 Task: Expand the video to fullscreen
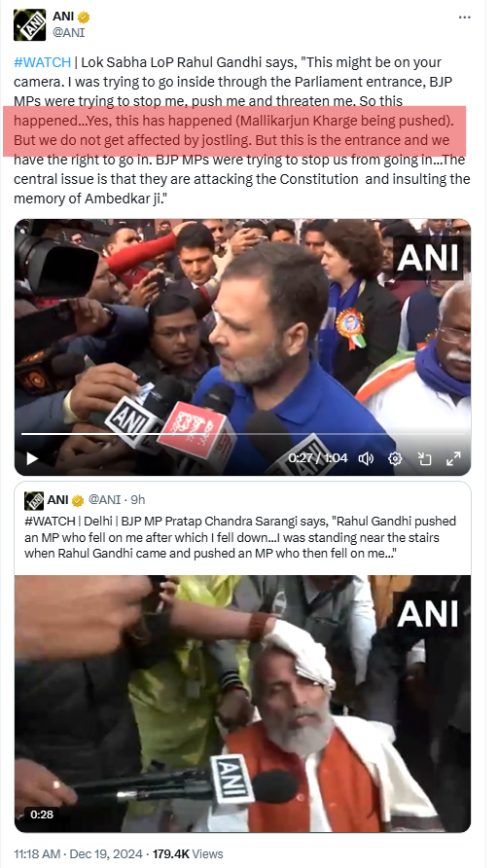click(453, 458)
